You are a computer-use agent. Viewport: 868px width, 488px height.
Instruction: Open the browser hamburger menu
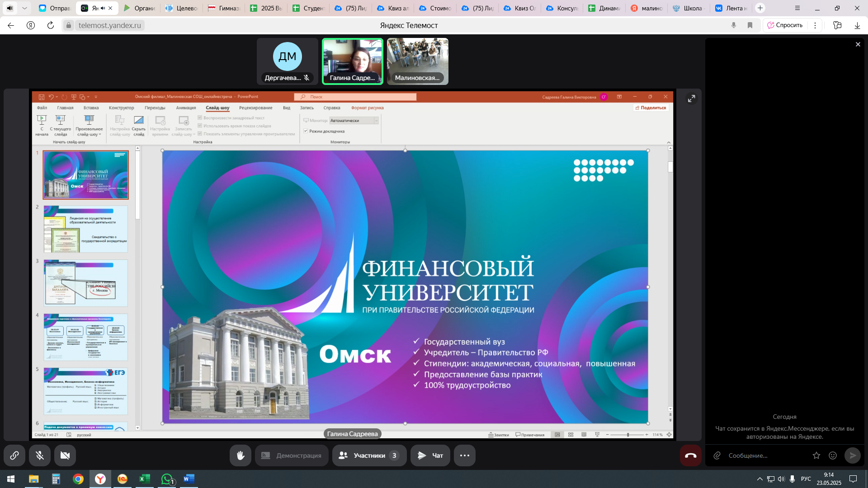tap(797, 8)
